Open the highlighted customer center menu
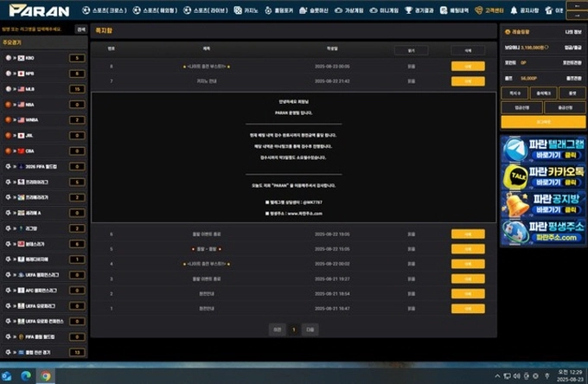588x384 pixels. [x=489, y=10]
